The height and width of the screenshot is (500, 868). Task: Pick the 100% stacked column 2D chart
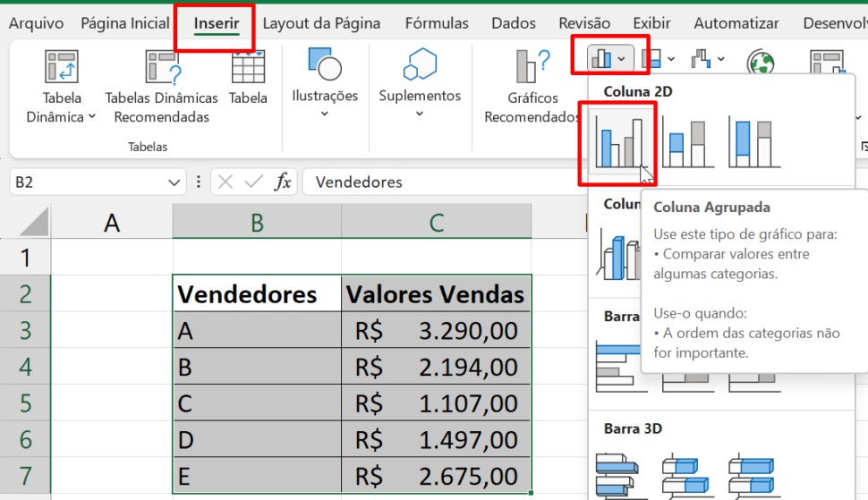pos(754,143)
